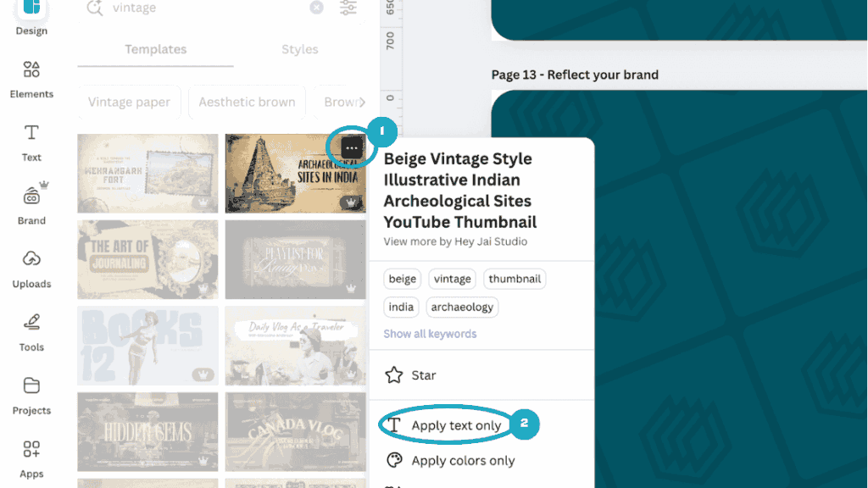The width and height of the screenshot is (868, 488).
Task: Open the Elements panel in sidebar
Action: (31, 79)
